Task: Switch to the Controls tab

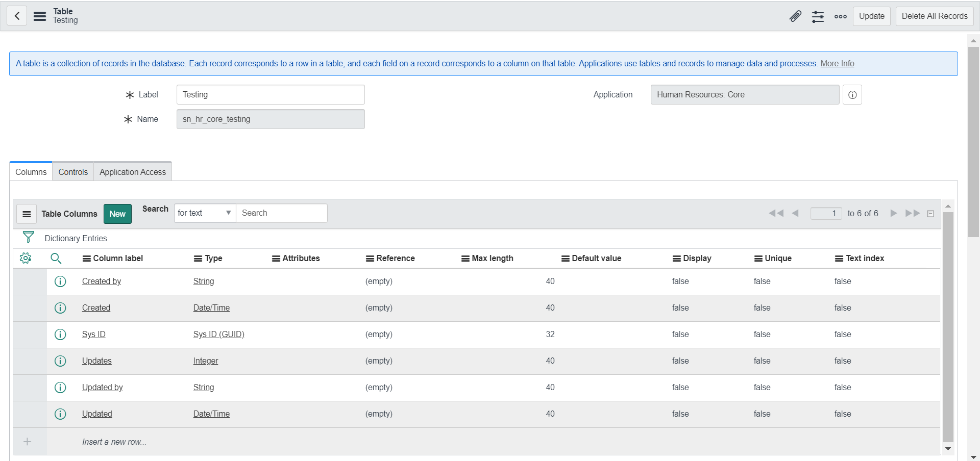Action: coord(73,172)
